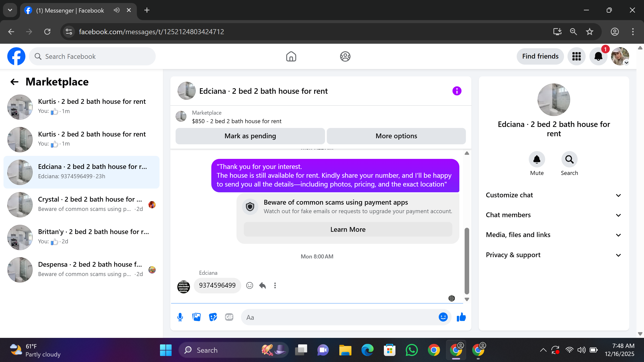644x362 pixels.
Task: Bookmark this page with star
Action: click(x=589, y=32)
